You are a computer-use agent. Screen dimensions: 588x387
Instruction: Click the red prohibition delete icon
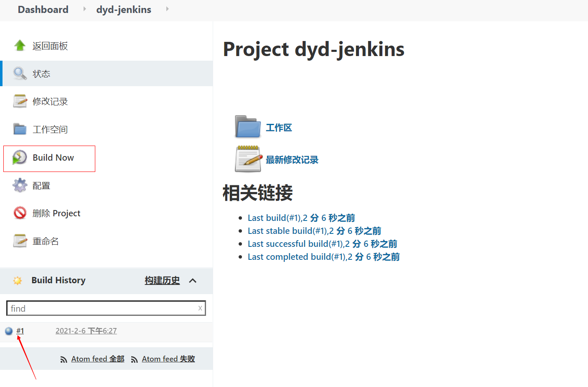coord(20,213)
